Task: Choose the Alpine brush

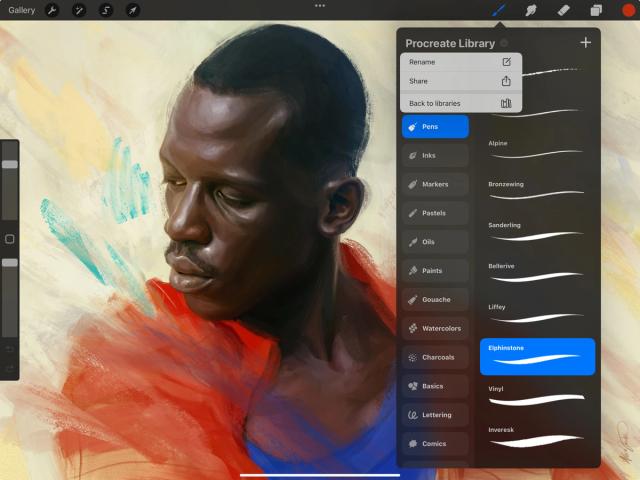Action: [538, 150]
